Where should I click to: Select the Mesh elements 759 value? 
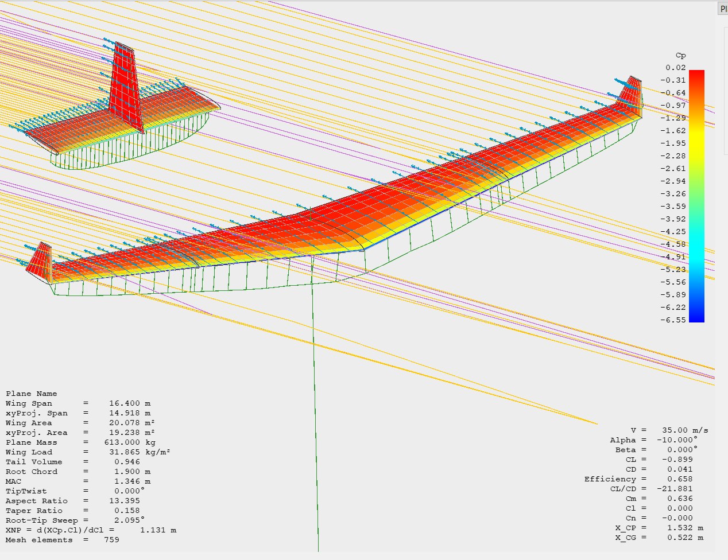(x=111, y=540)
